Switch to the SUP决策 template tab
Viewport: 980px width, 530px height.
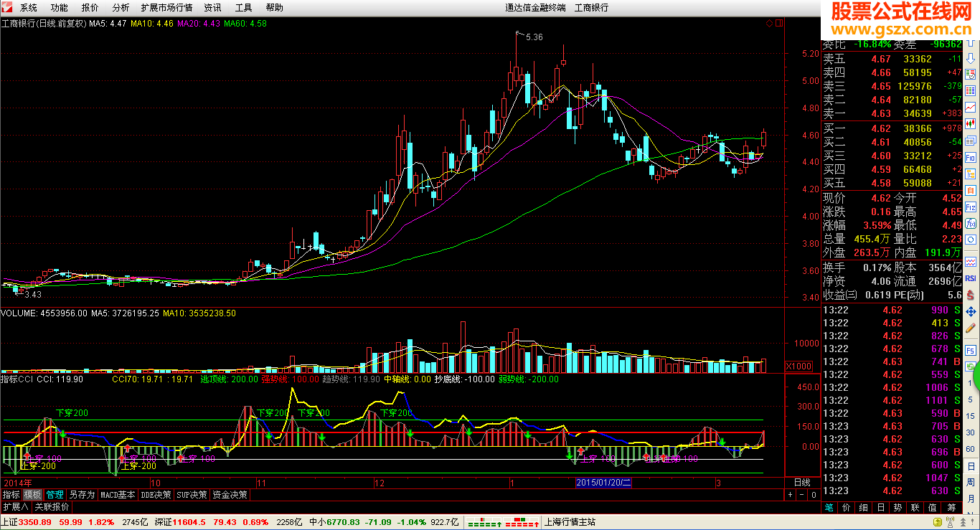(x=192, y=495)
